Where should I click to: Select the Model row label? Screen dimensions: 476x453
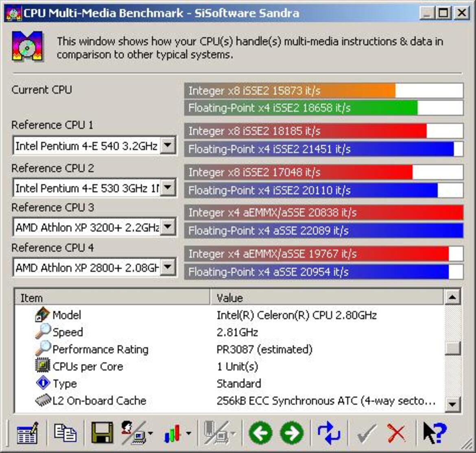[x=67, y=315]
